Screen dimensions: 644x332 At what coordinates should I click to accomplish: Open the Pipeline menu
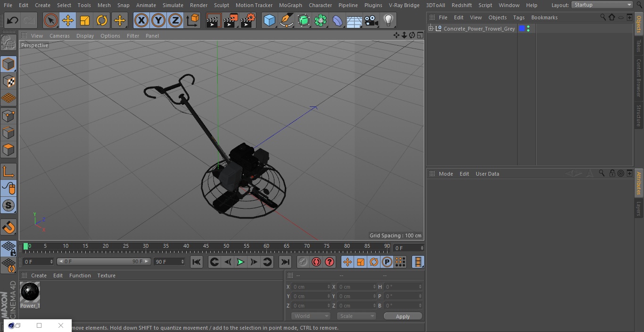coord(348,5)
